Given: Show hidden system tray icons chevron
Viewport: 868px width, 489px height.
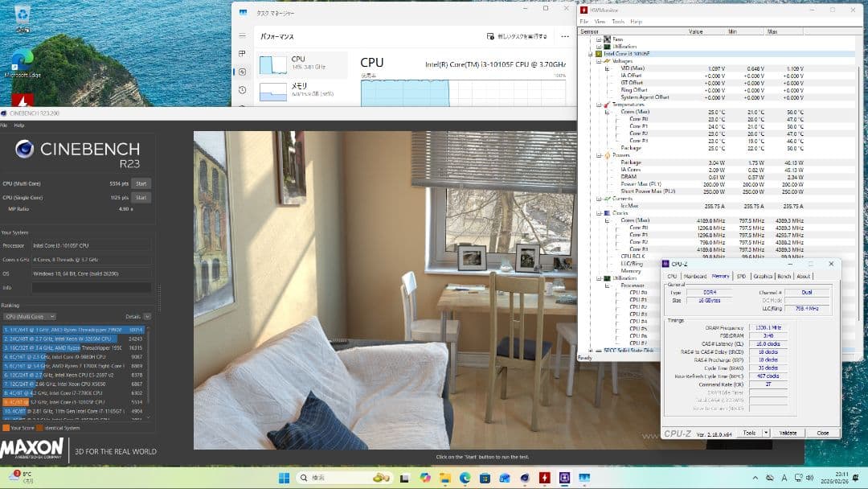Looking at the screenshot, I should click(755, 478).
